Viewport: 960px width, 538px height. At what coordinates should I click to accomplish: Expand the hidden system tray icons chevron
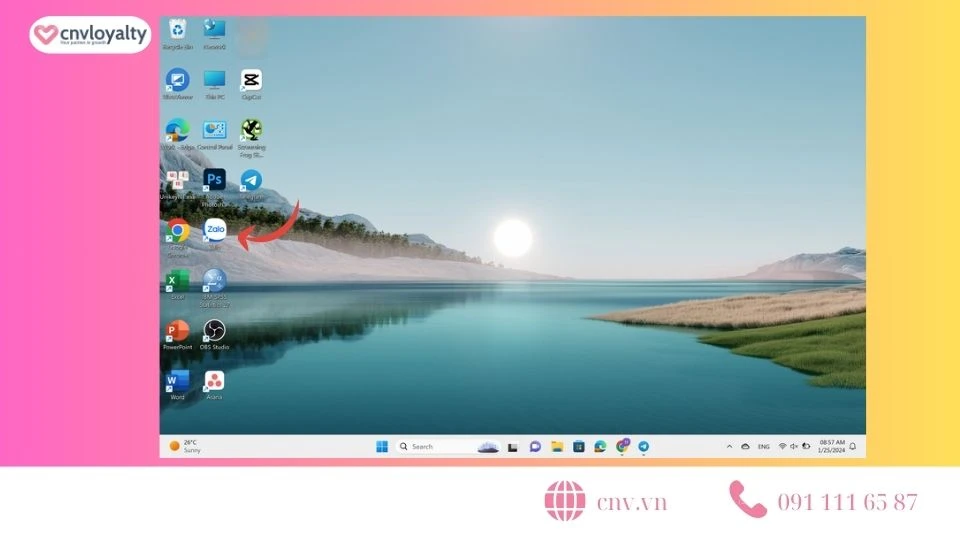tap(729, 447)
